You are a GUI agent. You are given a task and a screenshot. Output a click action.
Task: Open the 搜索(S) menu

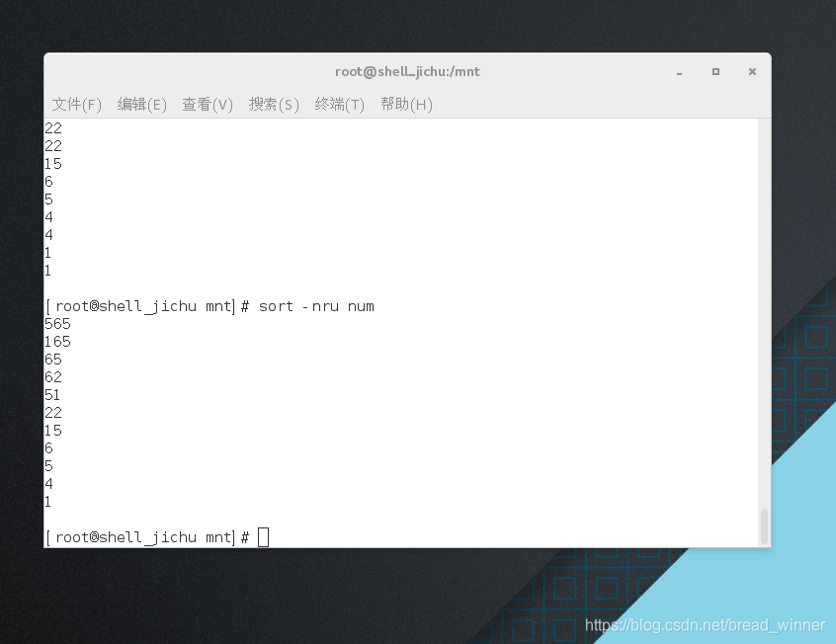coord(274,104)
